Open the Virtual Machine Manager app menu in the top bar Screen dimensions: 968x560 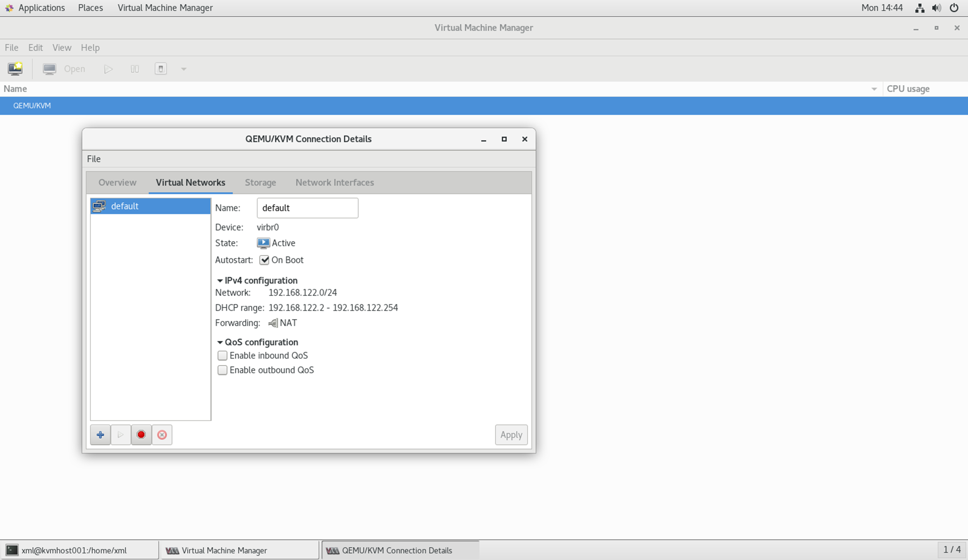pos(165,8)
